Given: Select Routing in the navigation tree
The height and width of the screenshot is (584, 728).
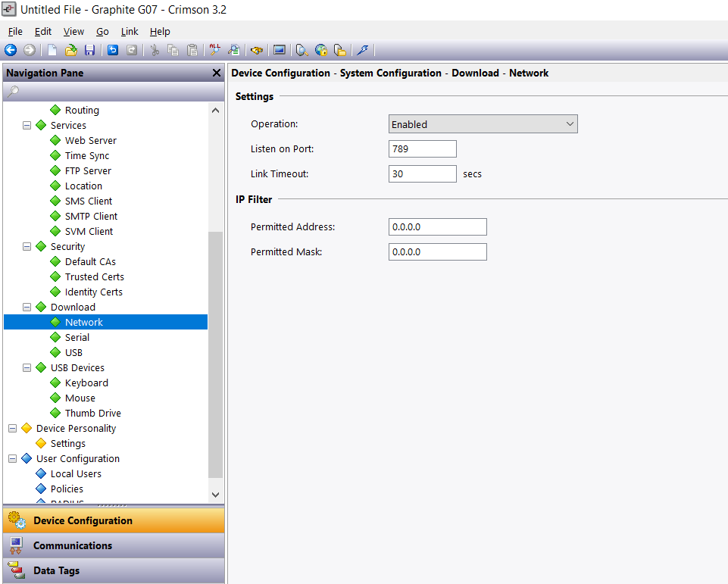Looking at the screenshot, I should point(82,110).
